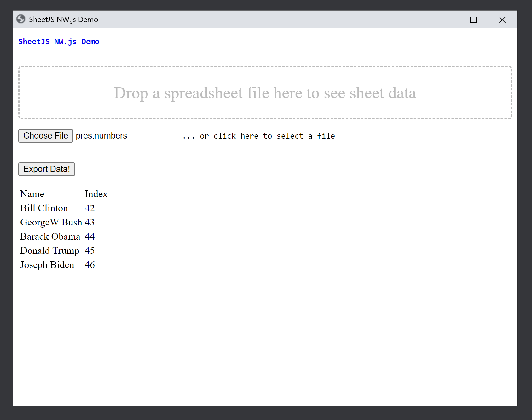Click the index value 42 cell

click(90, 208)
